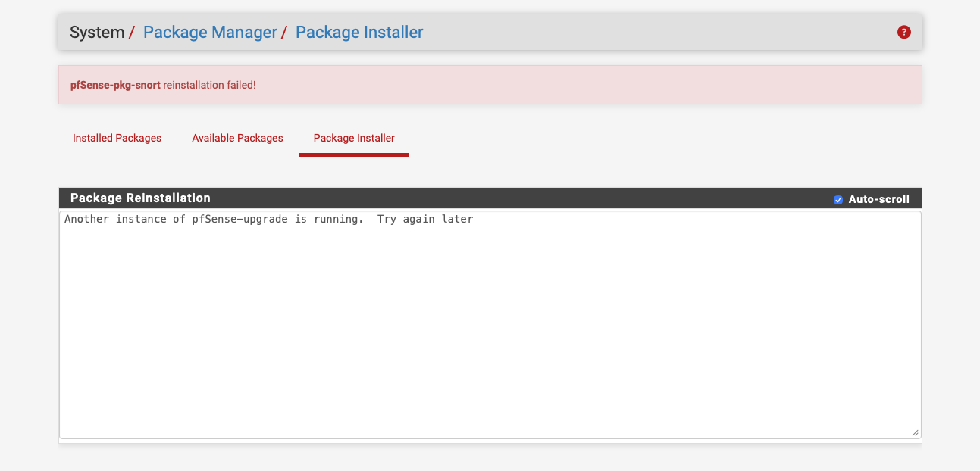Toggle the Auto-scroll checkbox
Image resolution: width=980 pixels, height=471 pixels.
click(x=838, y=200)
